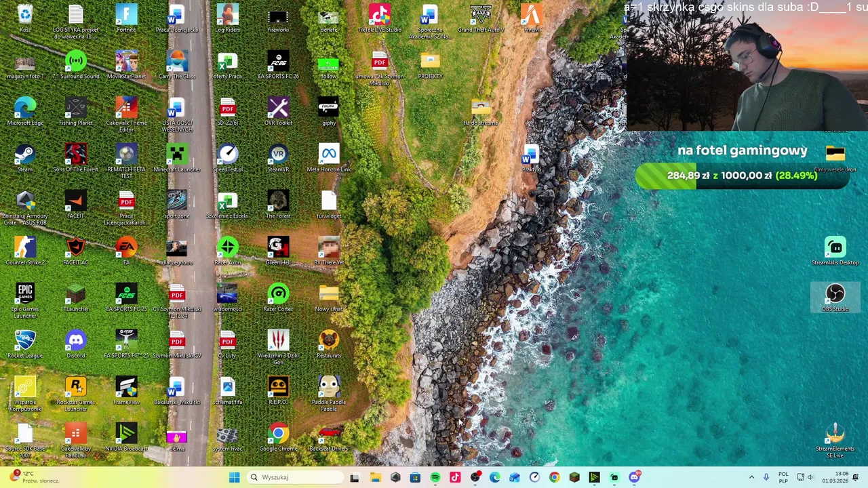The height and width of the screenshot is (488, 868).
Task: Select the Razer Axon icon
Action: click(227, 251)
